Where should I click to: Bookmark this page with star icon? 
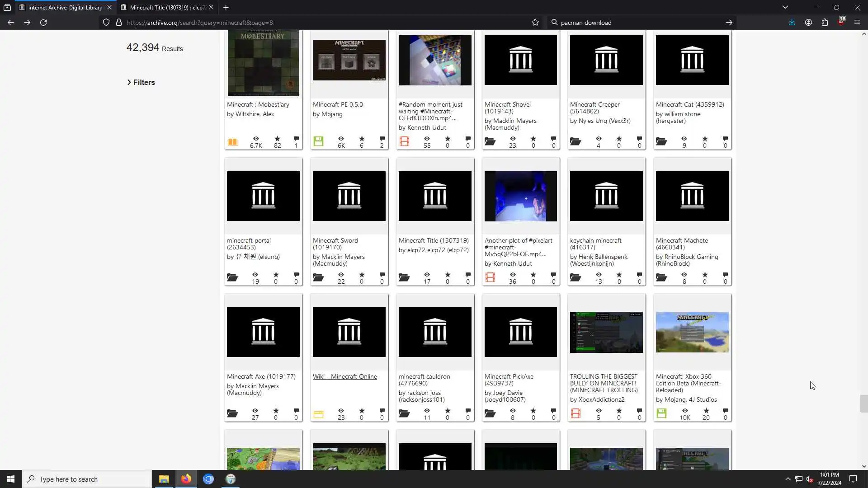point(535,23)
